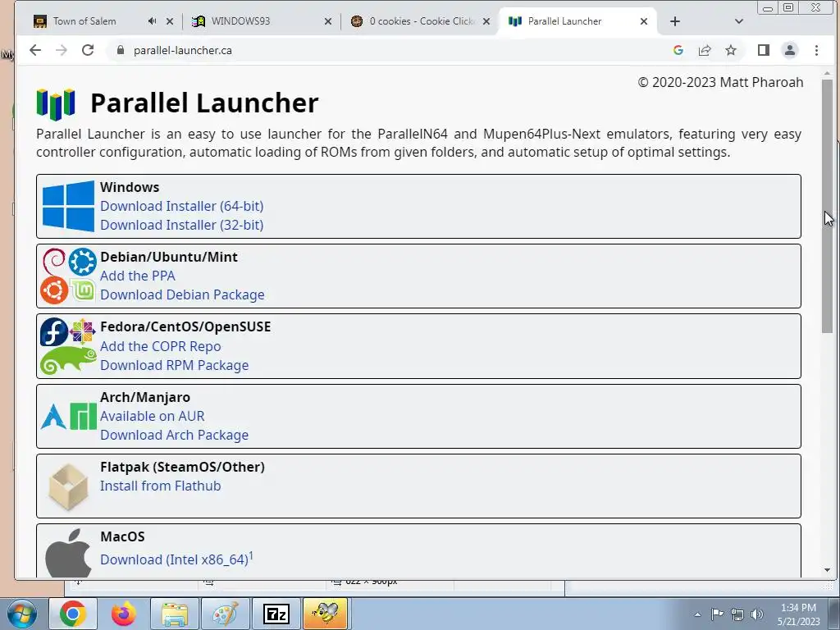Image resolution: width=840 pixels, height=630 pixels.
Task: Bookmark this page with the star
Action: tap(731, 50)
